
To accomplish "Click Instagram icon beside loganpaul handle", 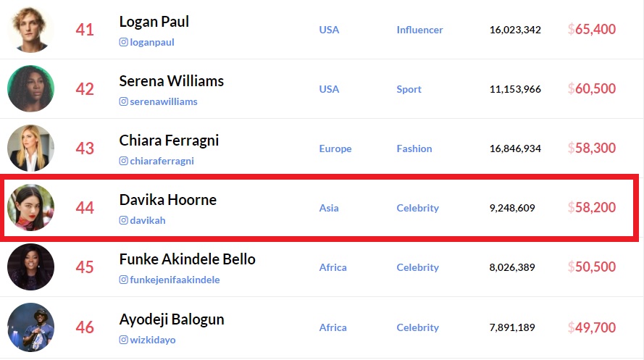I will (124, 43).
